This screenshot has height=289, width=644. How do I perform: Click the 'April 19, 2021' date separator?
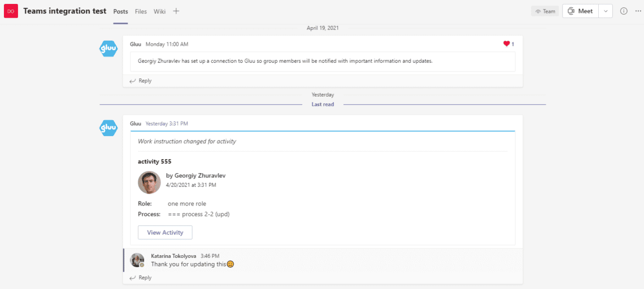[323, 28]
